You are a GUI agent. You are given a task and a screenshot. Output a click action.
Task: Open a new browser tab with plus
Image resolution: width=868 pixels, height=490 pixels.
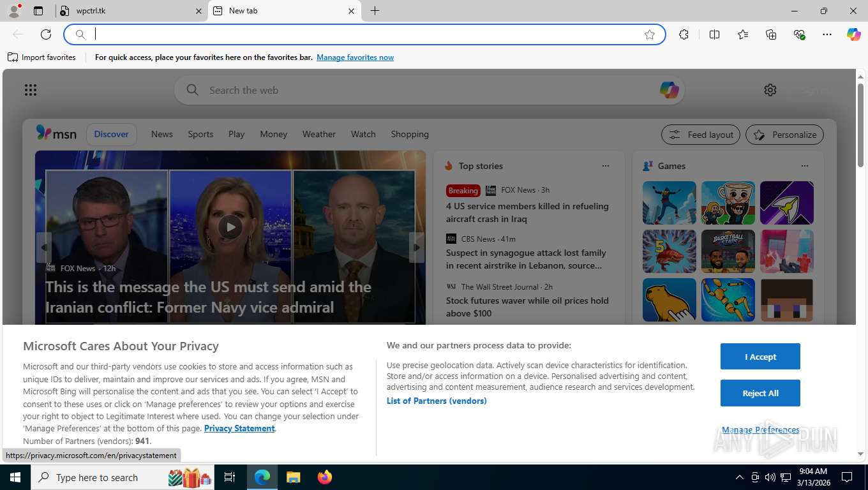tap(375, 11)
